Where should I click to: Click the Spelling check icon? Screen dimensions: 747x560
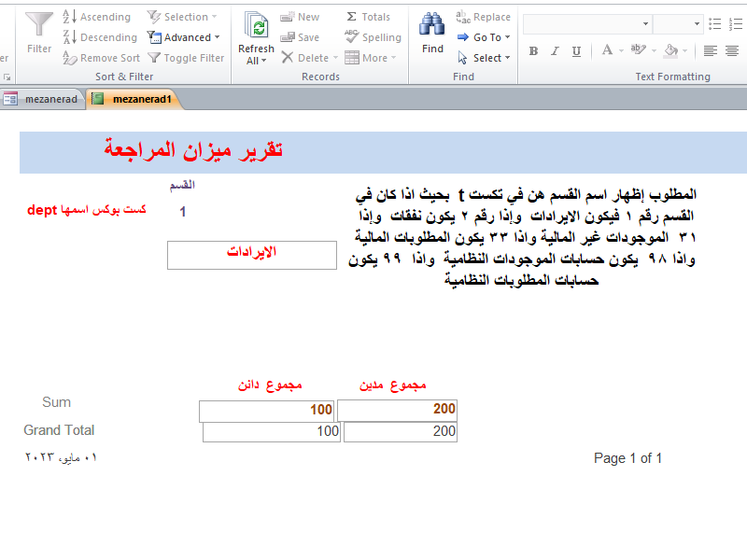[373, 37]
